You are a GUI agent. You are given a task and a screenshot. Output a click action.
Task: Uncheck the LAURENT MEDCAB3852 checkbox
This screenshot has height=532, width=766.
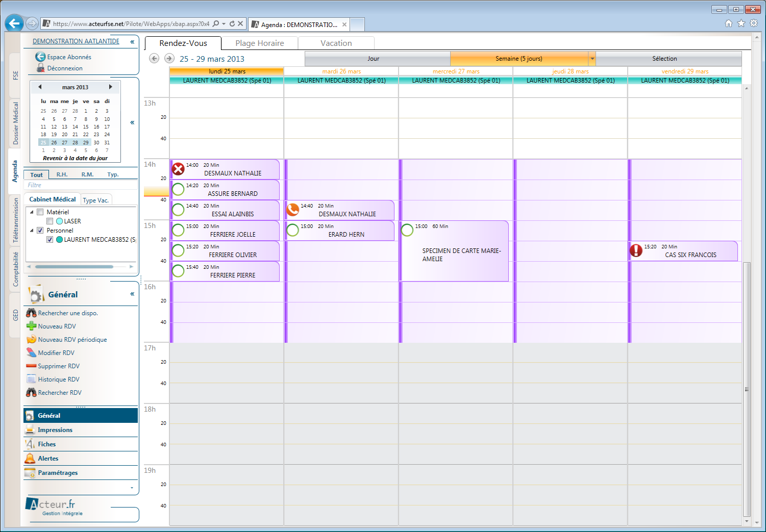50,240
